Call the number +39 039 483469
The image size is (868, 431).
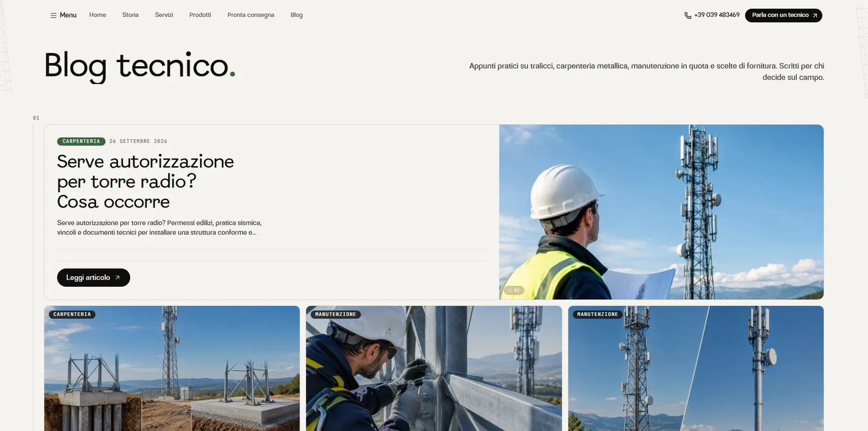(x=717, y=15)
